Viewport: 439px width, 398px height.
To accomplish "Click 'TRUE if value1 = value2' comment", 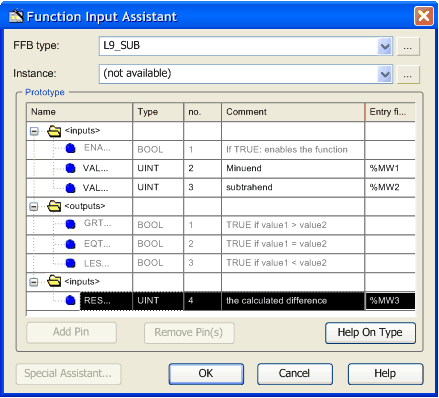I will pos(276,244).
